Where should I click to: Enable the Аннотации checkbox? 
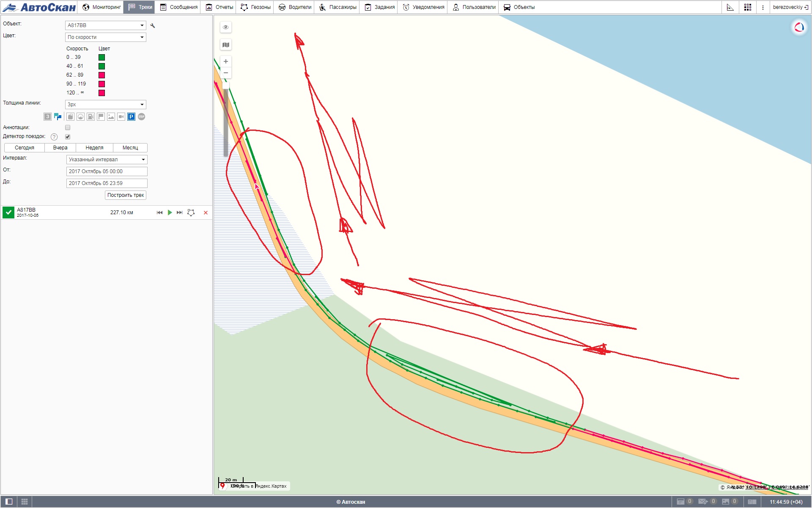[x=68, y=127]
